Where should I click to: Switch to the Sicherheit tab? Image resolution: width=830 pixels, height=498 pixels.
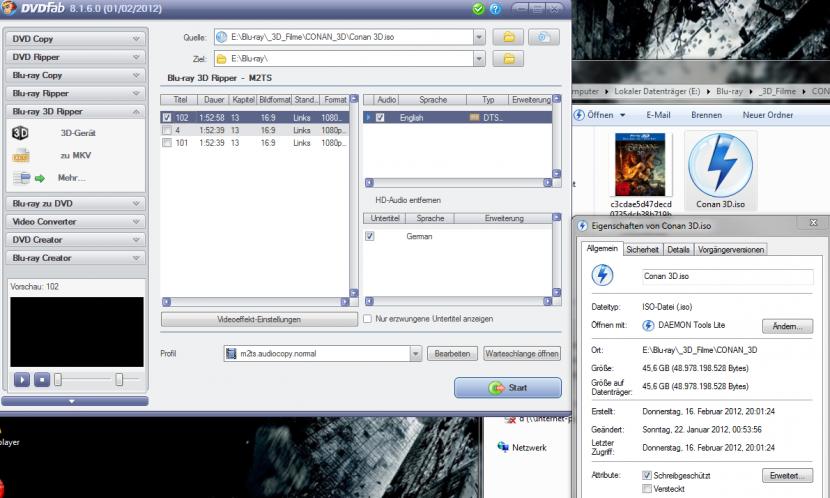642,249
